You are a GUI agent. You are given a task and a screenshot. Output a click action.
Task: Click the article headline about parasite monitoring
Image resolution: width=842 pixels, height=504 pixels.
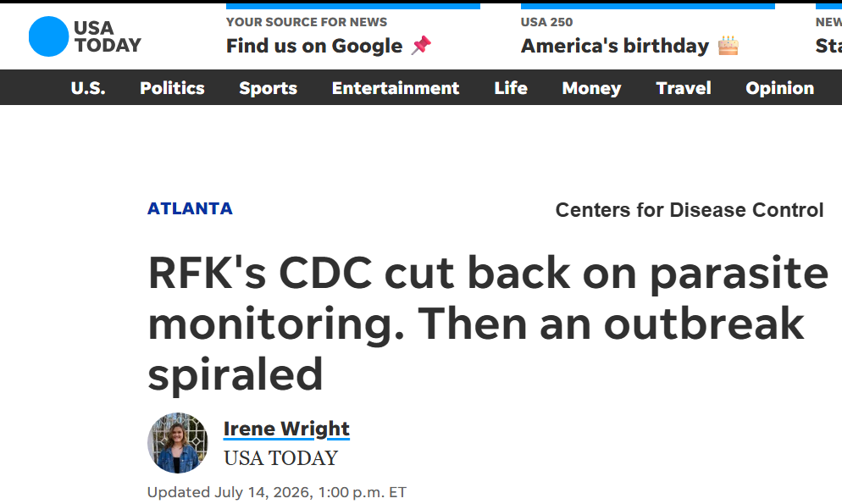pos(488,323)
